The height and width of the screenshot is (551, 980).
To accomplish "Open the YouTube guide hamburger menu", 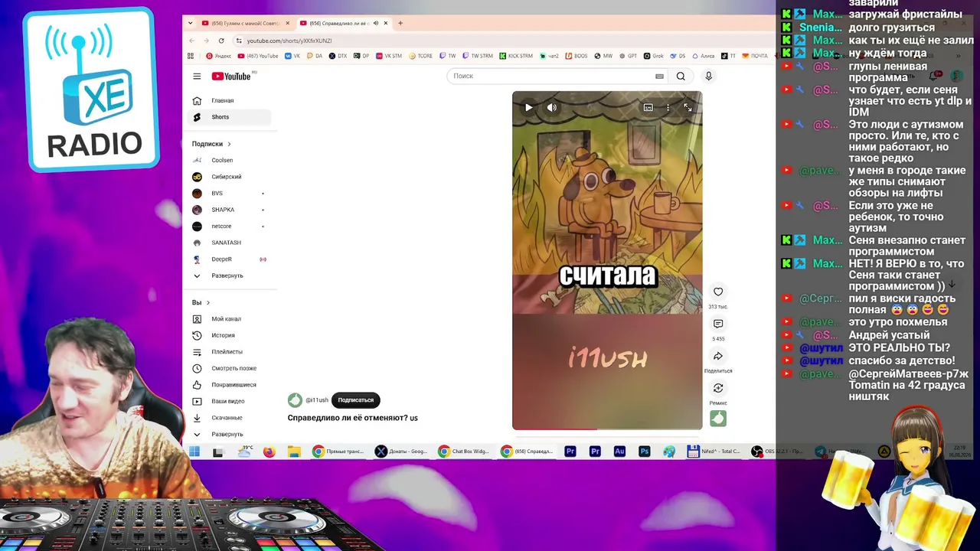I will [197, 76].
